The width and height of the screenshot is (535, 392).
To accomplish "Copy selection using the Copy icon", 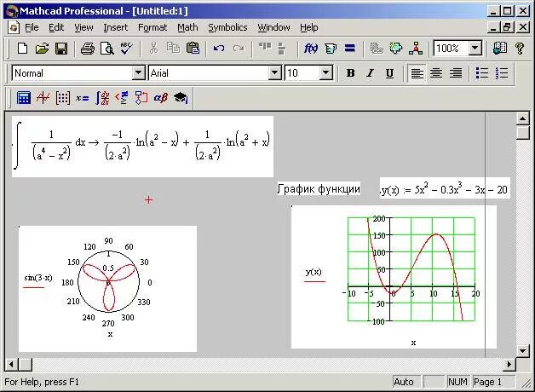I will click(173, 49).
